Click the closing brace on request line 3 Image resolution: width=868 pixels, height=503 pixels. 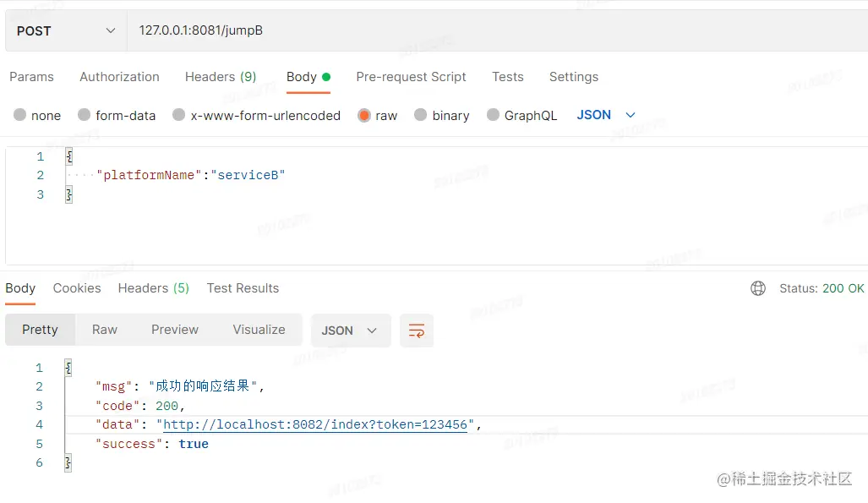[69, 194]
